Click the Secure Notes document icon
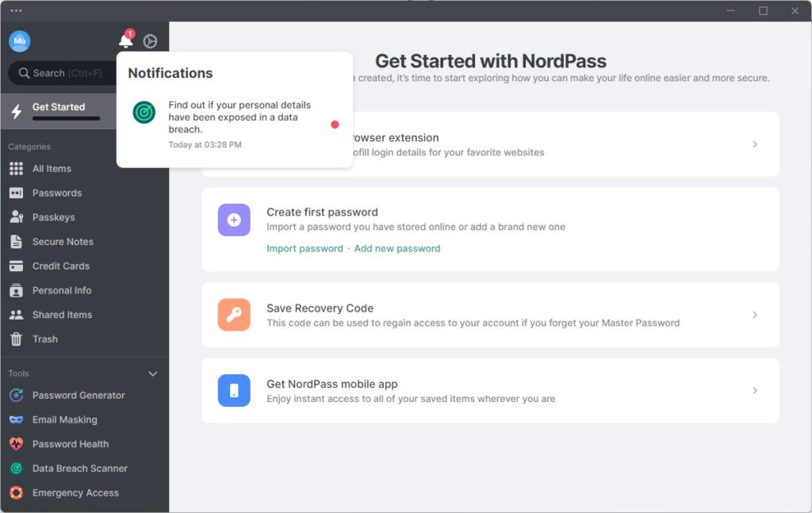 [16, 241]
